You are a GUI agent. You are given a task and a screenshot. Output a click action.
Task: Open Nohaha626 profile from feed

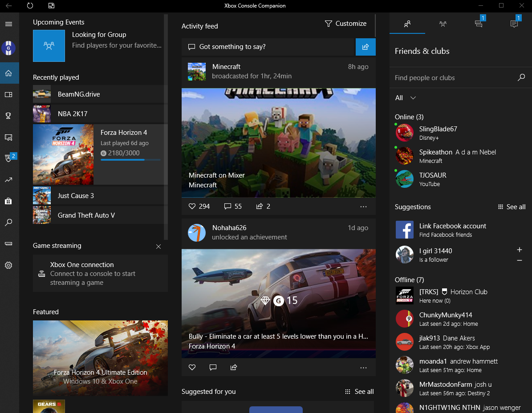(229, 227)
